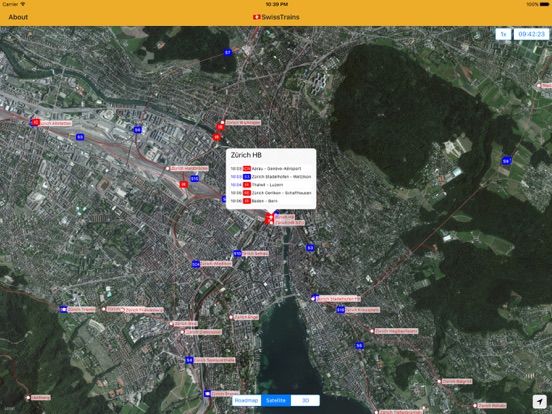Tap the Baden - Bern departure row

(271, 201)
